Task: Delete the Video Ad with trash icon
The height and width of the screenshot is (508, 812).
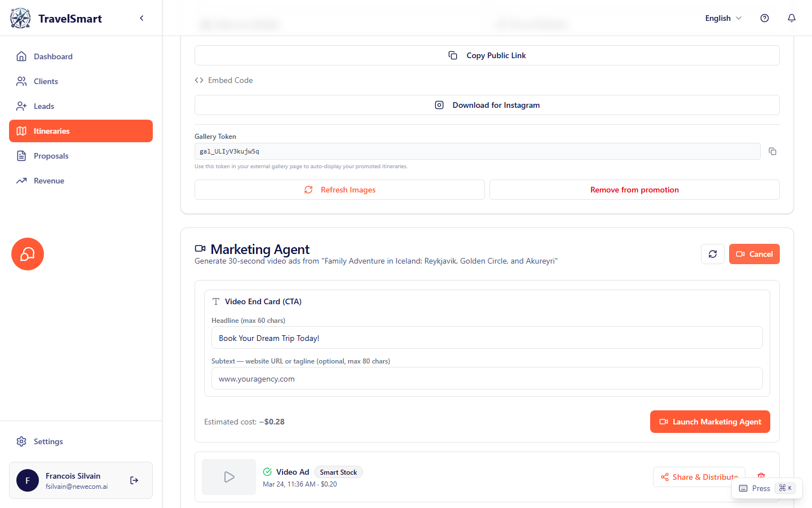Action: [x=761, y=476]
